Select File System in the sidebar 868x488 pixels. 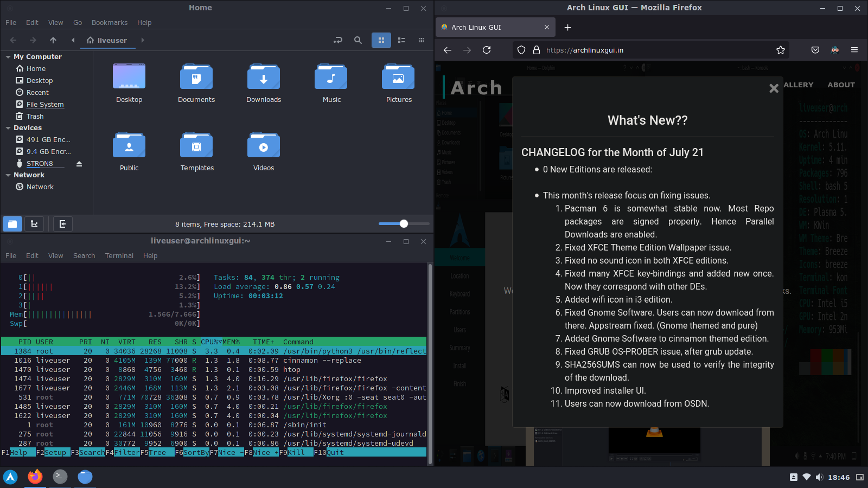[x=45, y=105]
